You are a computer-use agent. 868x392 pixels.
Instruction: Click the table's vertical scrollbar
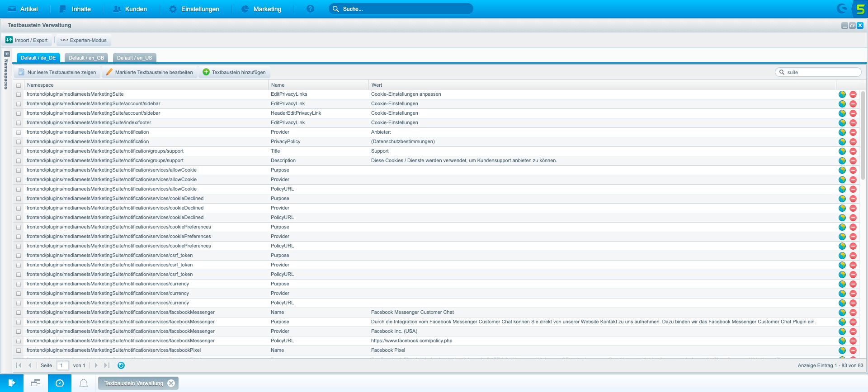(863, 135)
